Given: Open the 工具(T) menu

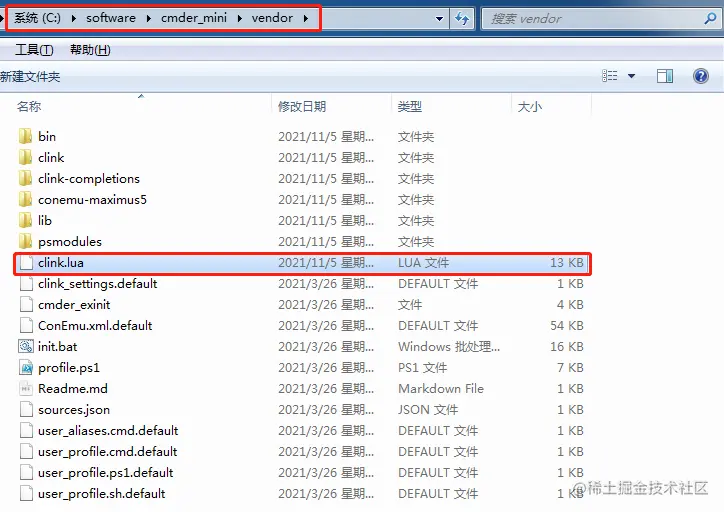Looking at the screenshot, I should (34, 49).
